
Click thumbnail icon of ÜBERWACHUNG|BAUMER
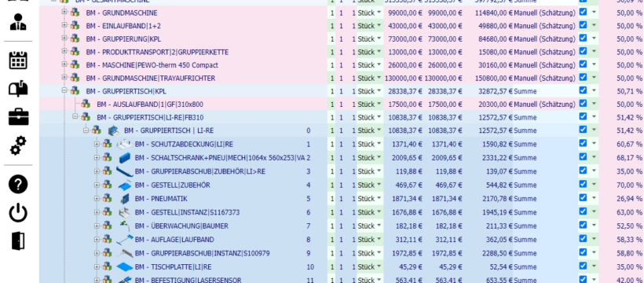(x=124, y=226)
